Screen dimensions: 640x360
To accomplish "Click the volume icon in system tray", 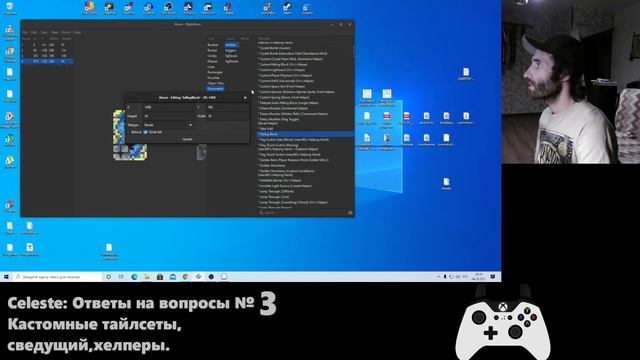I will point(458,277).
